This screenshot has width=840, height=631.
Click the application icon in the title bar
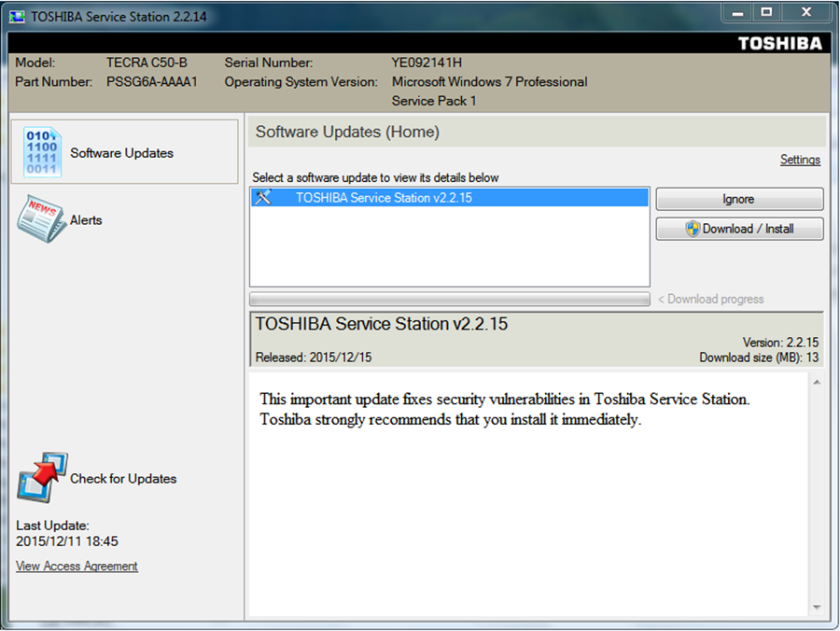17,16
